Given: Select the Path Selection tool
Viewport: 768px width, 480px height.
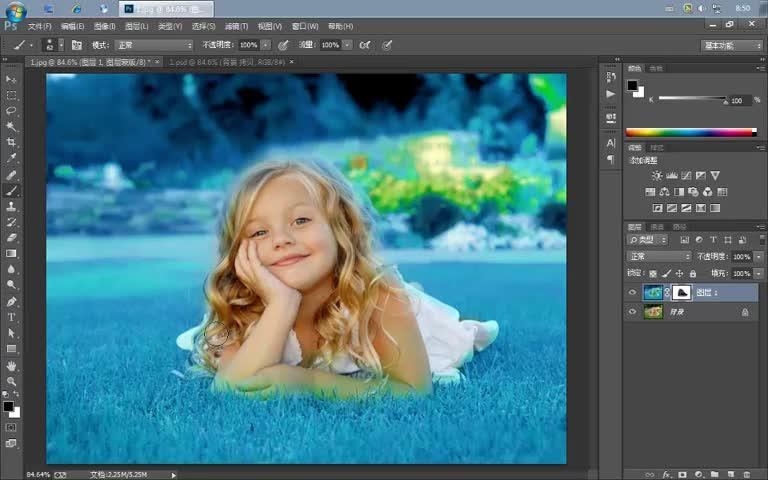Looking at the screenshot, I should click(11, 333).
